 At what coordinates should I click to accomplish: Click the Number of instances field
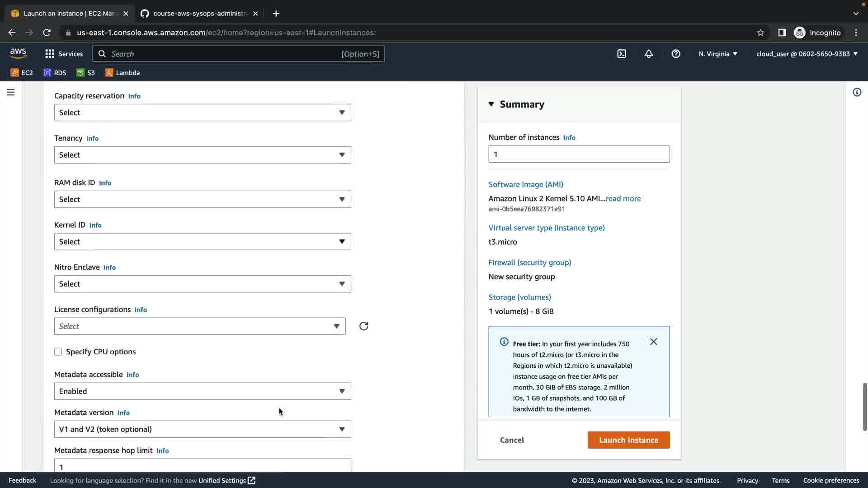click(579, 154)
